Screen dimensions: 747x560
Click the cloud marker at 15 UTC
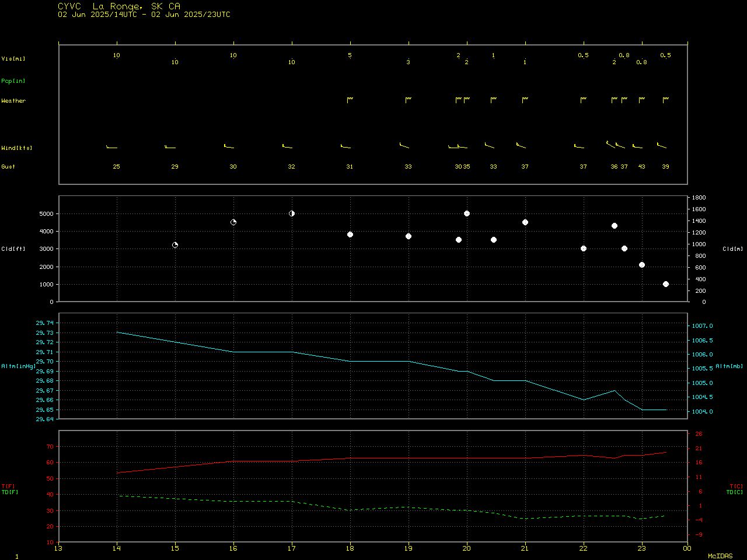[175, 245]
